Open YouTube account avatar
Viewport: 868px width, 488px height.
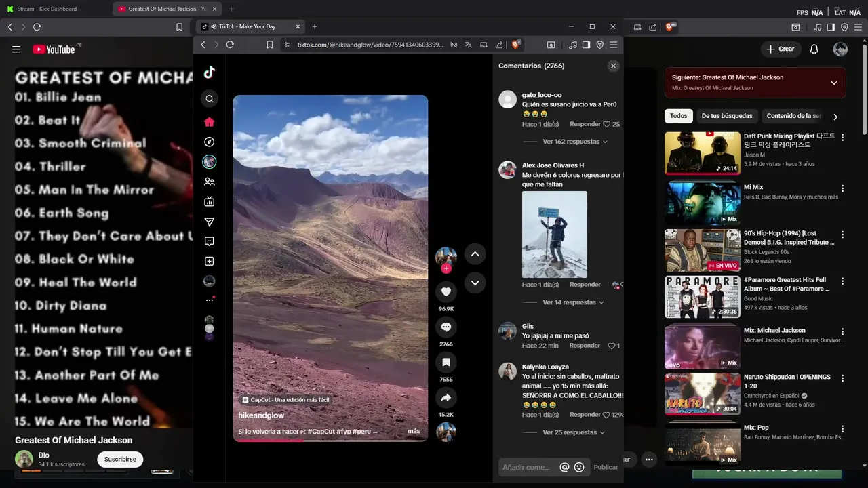coord(840,49)
